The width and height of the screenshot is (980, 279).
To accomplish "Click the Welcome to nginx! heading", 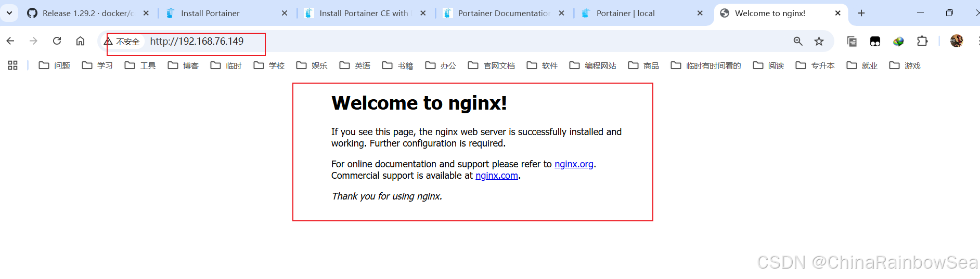I will pyautogui.click(x=419, y=103).
